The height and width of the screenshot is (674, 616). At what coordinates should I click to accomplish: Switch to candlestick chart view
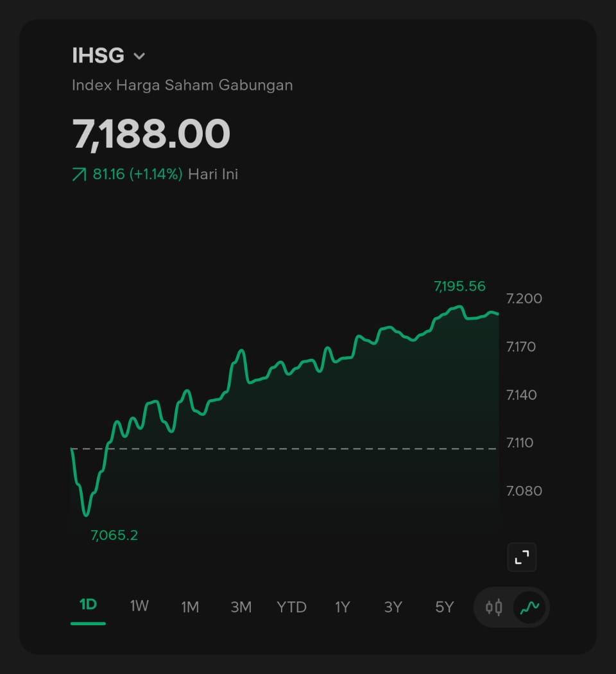point(493,607)
